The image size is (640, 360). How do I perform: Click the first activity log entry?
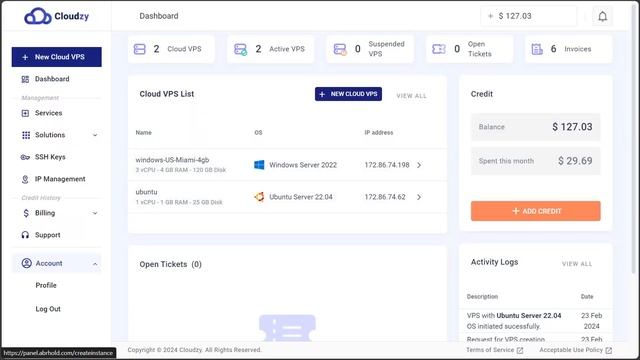(536, 321)
